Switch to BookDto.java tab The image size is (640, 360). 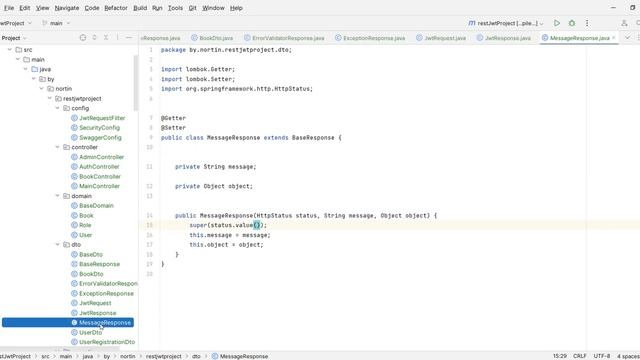(212, 38)
